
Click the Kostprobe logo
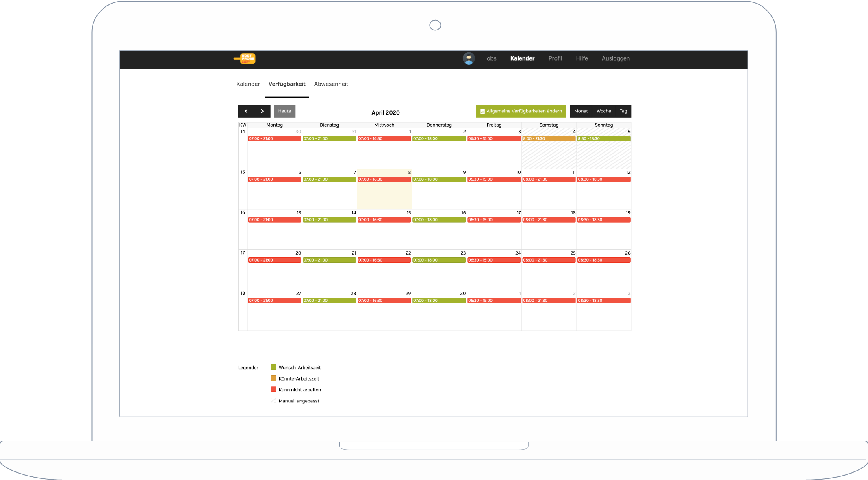(x=245, y=59)
